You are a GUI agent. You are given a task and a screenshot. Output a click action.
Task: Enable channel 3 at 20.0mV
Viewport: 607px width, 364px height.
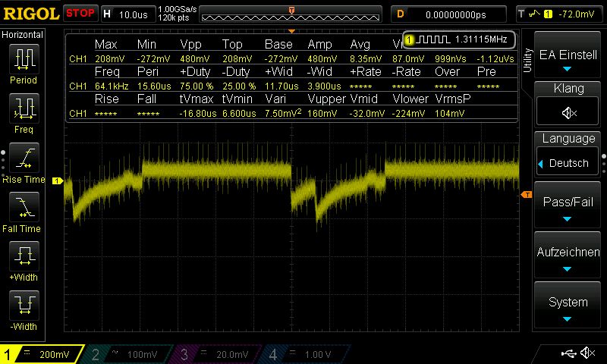[219, 354]
